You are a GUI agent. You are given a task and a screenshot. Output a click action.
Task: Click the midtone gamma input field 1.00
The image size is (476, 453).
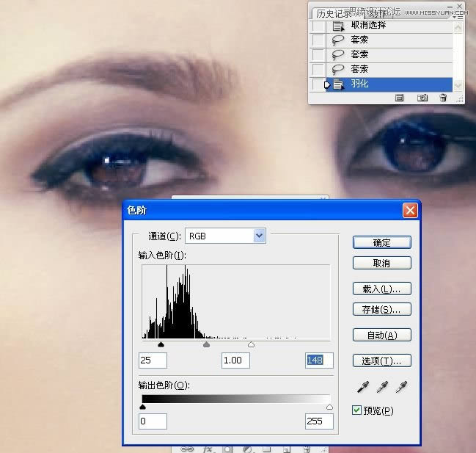(x=235, y=360)
